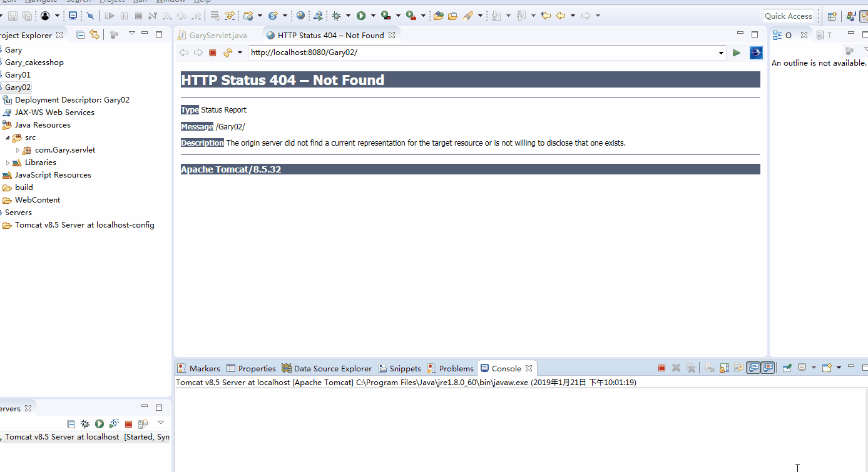Go to last edit location icon
Image resolution: width=868 pixels, height=472 pixels.
tap(546, 16)
